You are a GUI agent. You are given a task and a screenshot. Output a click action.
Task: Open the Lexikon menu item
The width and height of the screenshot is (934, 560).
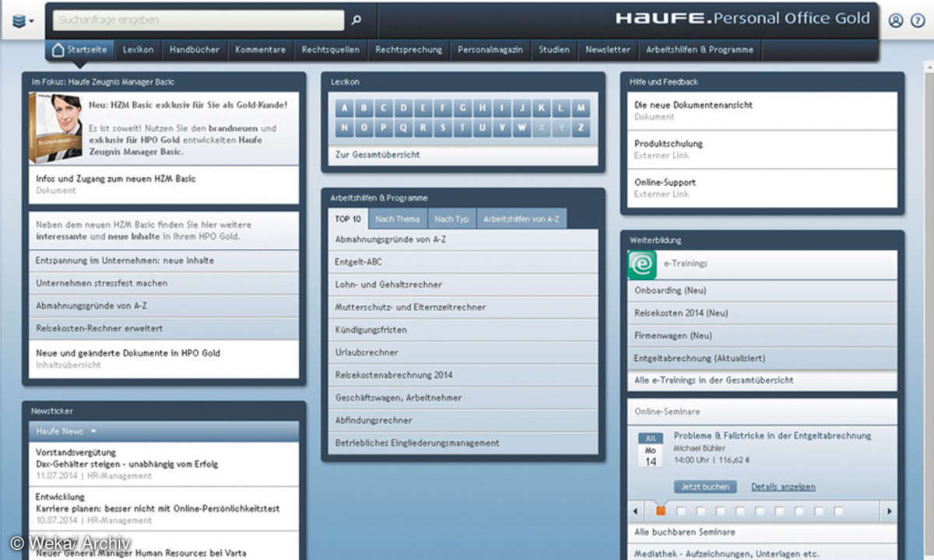click(x=138, y=49)
